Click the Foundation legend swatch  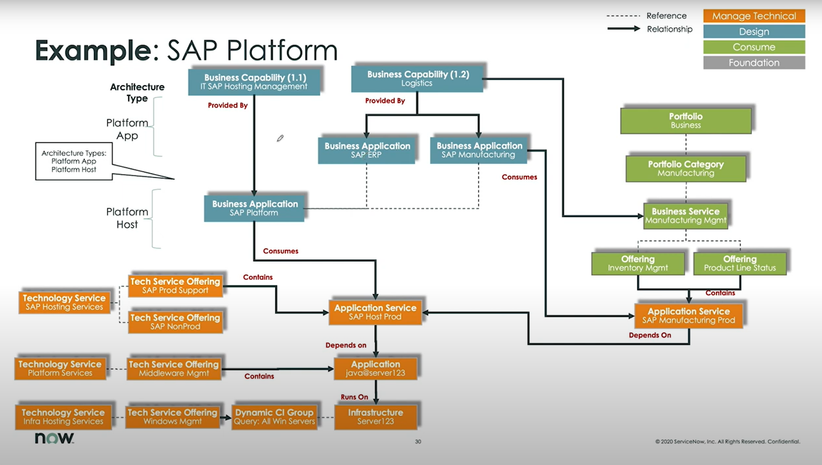pyautogui.click(x=754, y=62)
